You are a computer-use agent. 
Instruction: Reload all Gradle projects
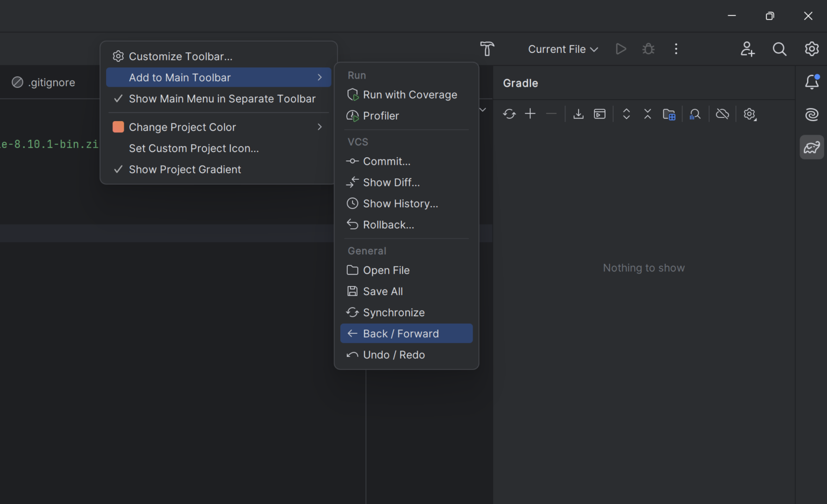point(509,114)
